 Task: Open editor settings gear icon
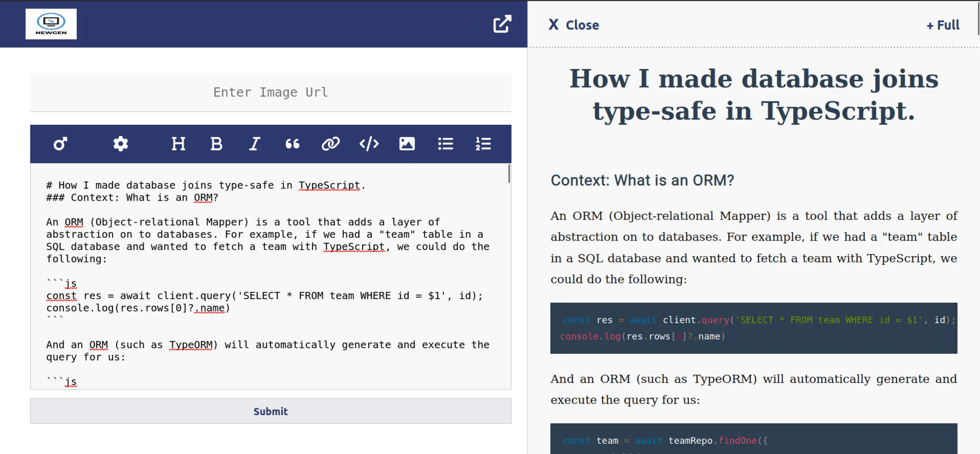(x=121, y=144)
